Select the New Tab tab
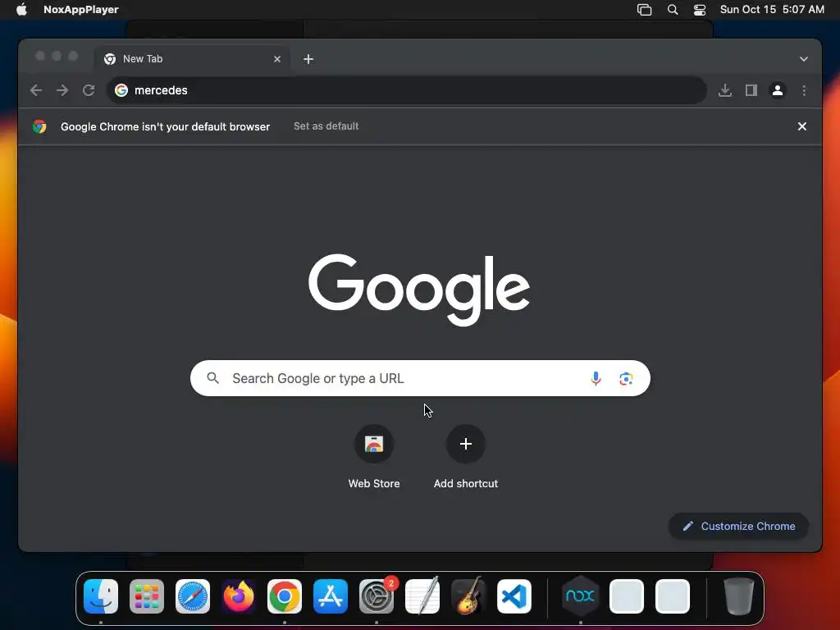Viewport: 840px width, 630px height. coord(192,59)
